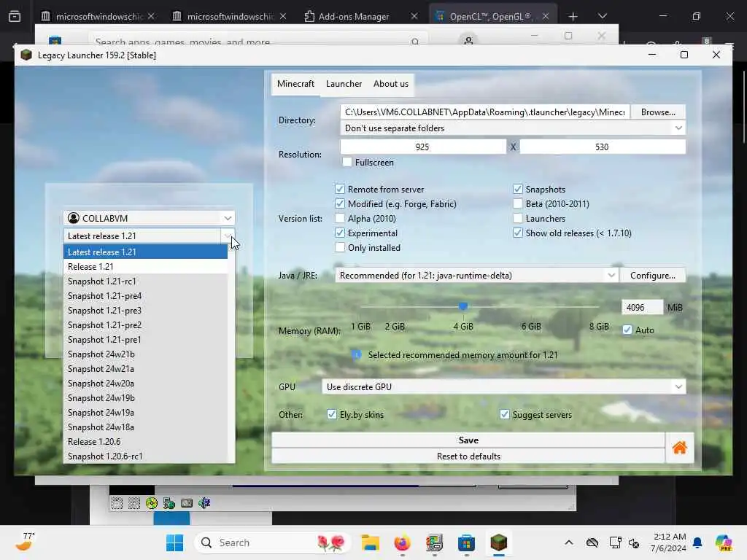Open new browser tab with plus icon

pyautogui.click(x=573, y=17)
